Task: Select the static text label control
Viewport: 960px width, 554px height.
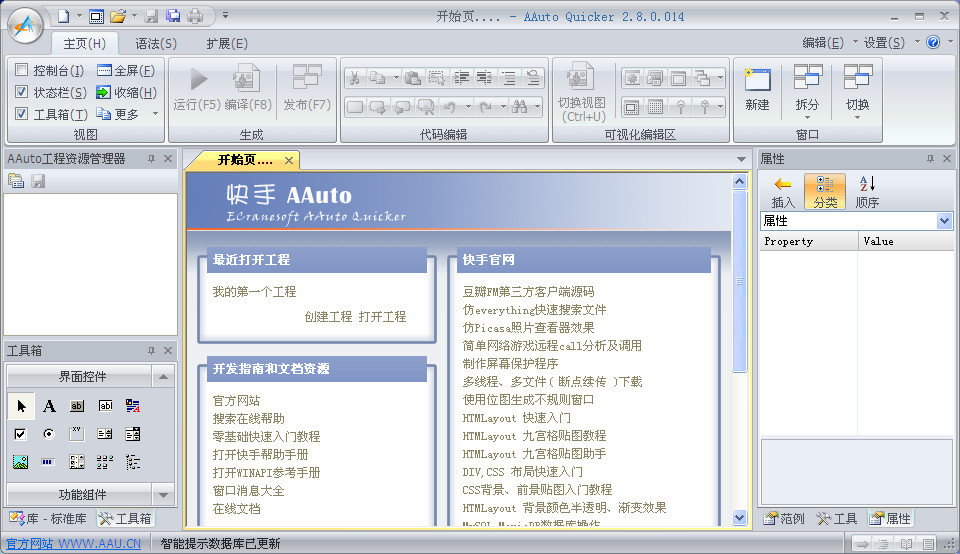Action: click(x=49, y=406)
